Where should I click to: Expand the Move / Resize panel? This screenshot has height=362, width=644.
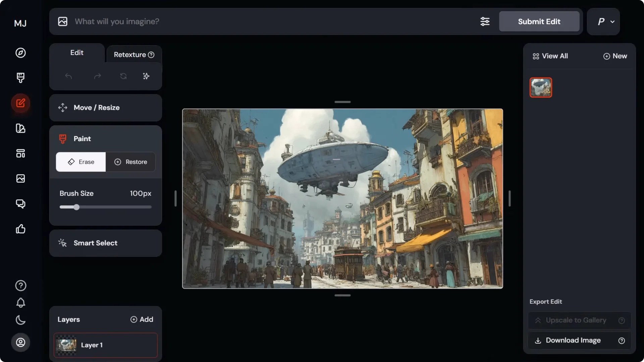point(97,108)
